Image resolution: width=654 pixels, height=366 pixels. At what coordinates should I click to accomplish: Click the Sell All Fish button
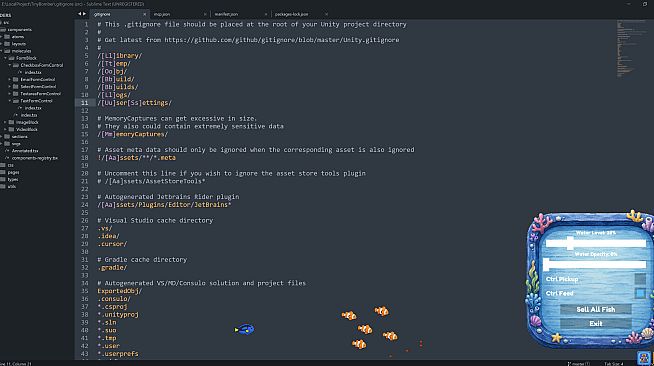596,309
